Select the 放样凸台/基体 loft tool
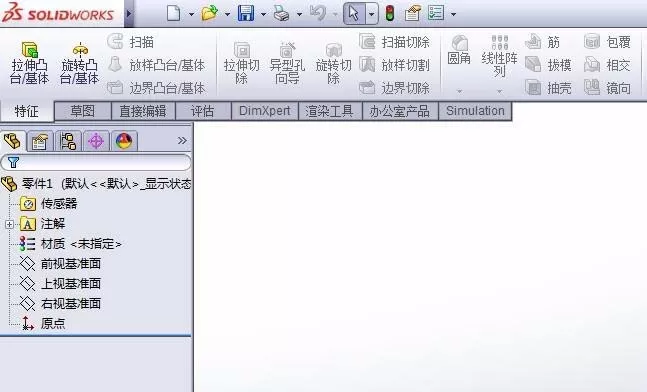The width and height of the screenshot is (647, 392). click(156, 65)
